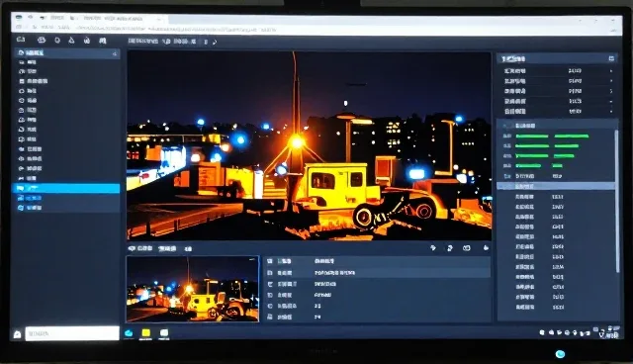Image resolution: width=633 pixels, height=364 pixels.
Task: Click the first green bar in right panel
Action: tap(532, 136)
